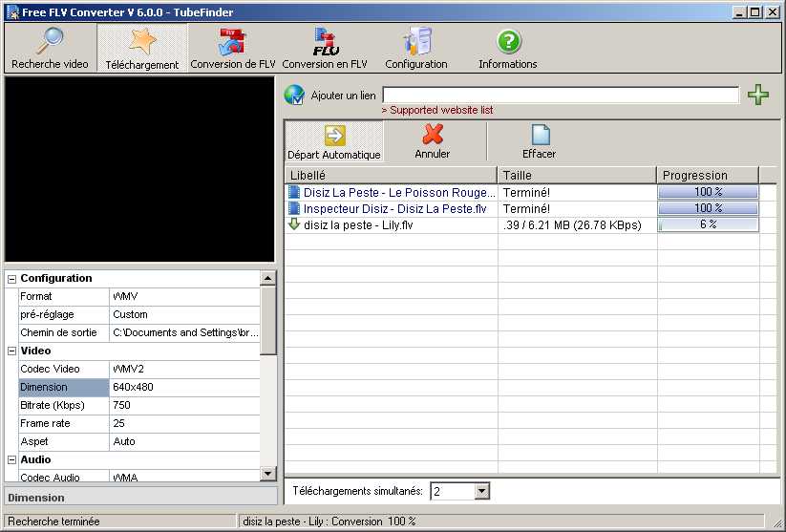Click the Frame rate property label
This screenshot has width=786, height=532.
(64, 423)
